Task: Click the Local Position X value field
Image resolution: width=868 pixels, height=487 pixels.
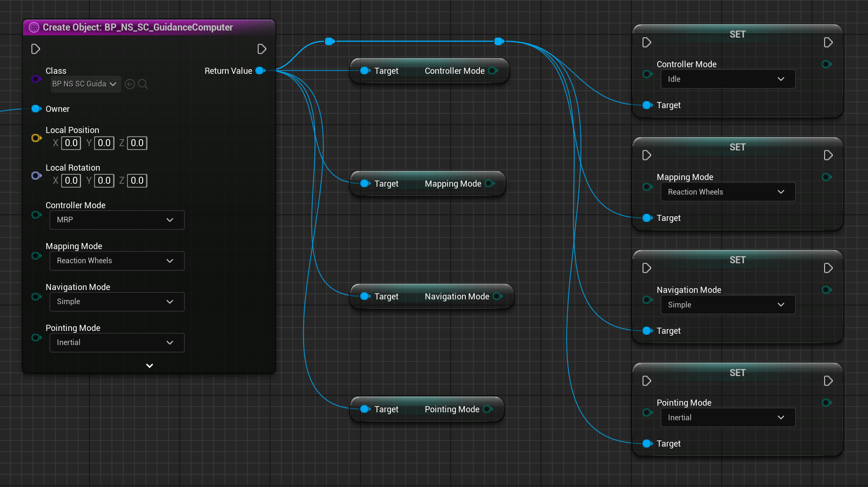Action: tap(71, 143)
